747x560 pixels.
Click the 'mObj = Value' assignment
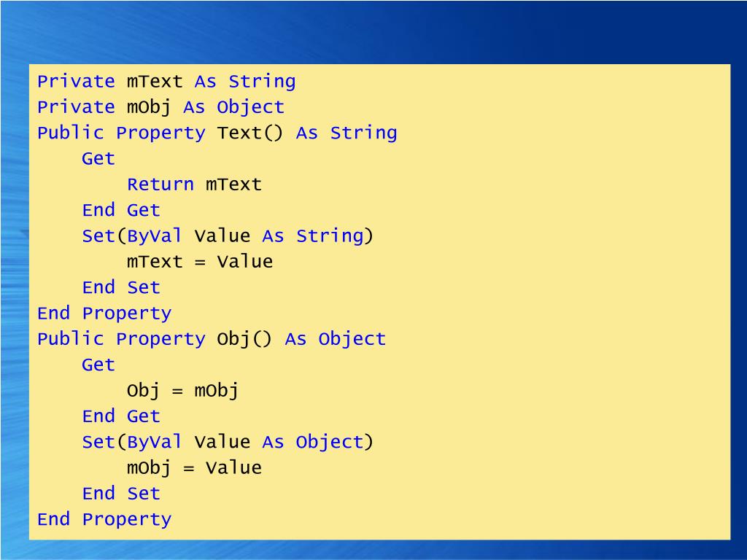[194, 468]
